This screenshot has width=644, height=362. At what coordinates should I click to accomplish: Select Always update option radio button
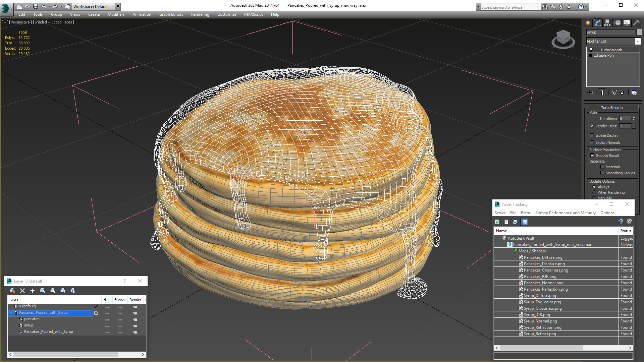(594, 187)
